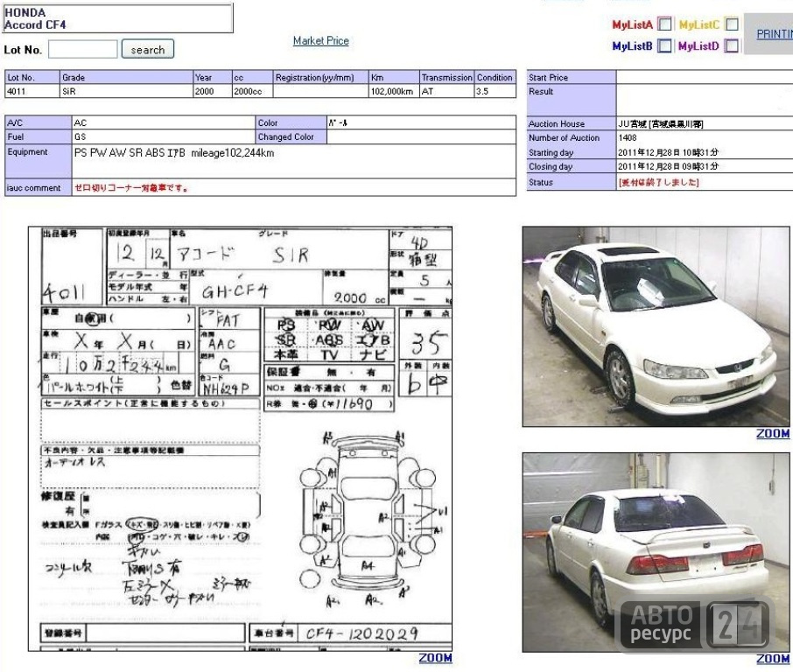Click ZOOM link under rear car photo
Screen dimensions: 793x672
pyautogui.click(x=772, y=658)
